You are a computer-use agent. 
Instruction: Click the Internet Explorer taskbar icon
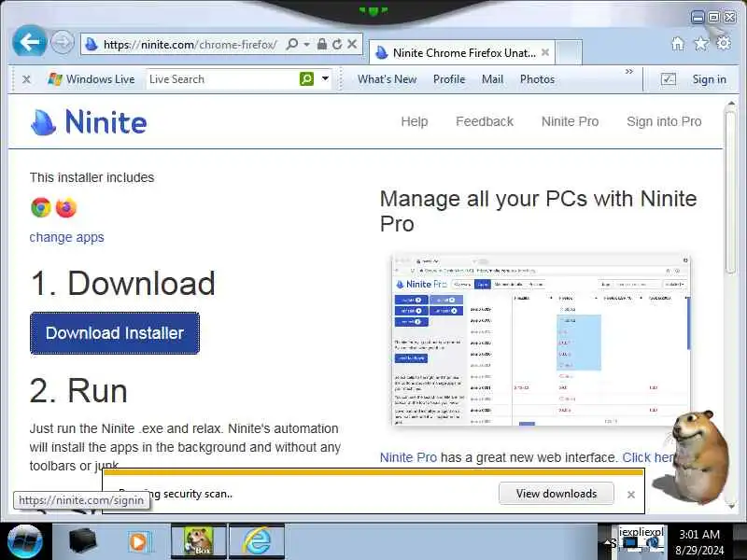click(258, 542)
